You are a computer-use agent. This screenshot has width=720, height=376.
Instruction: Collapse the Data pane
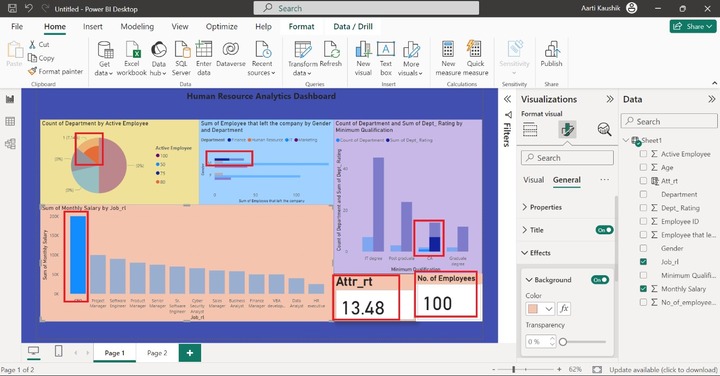(711, 99)
